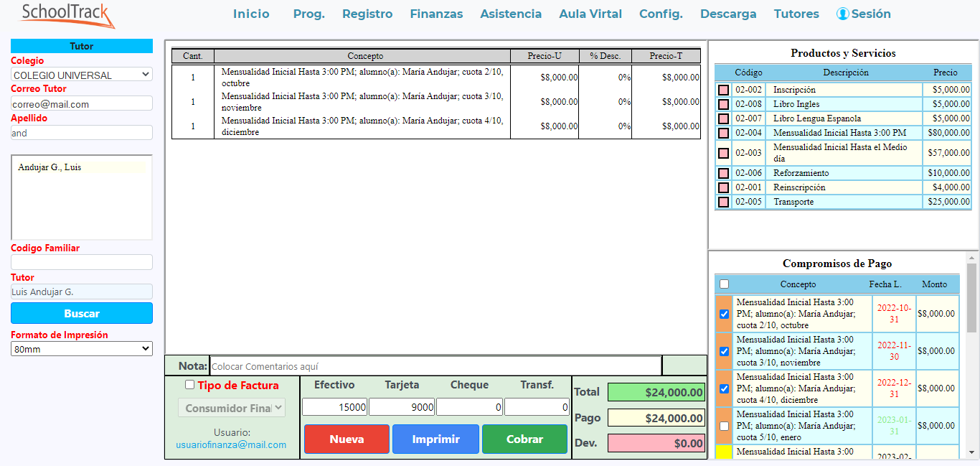Click the Compromisos de Pago scrollbar up arrow
The height and width of the screenshot is (466, 980).
point(972,258)
